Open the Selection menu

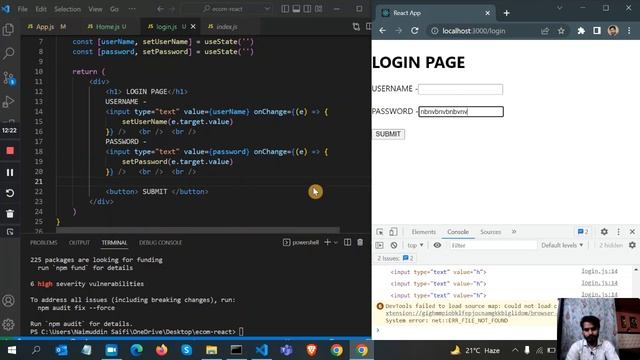click(x=67, y=9)
